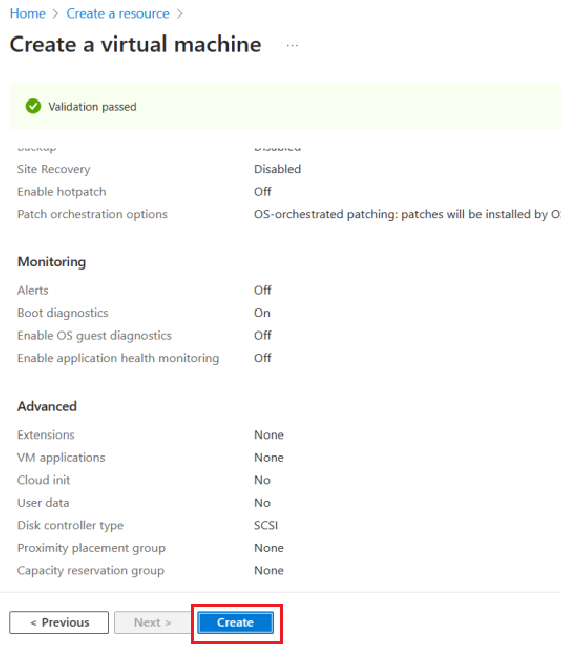
Task: Click the Advanced section heading
Action: click(47, 406)
